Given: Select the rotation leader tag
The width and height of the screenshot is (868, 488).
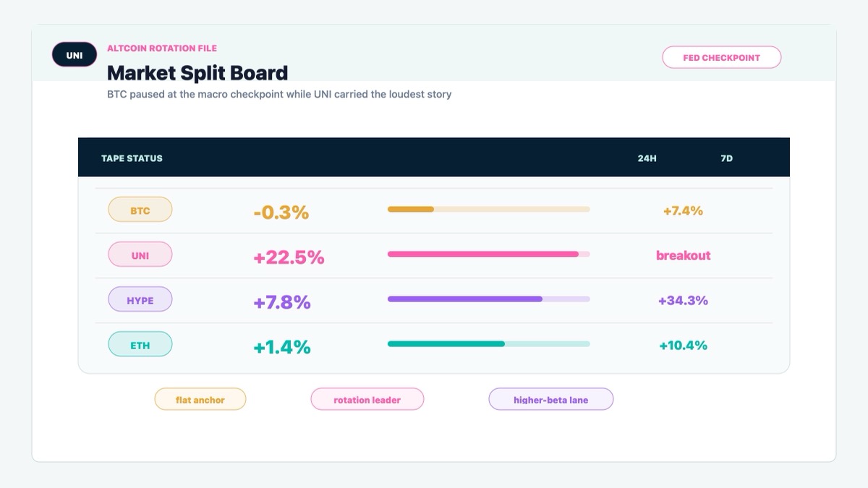Looking at the screenshot, I should 367,399.
